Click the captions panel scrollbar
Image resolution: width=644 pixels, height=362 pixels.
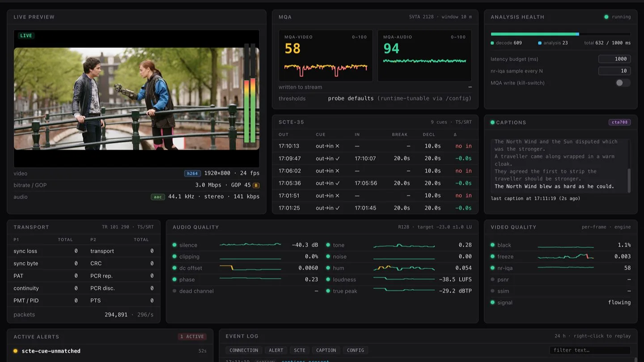click(629, 181)
